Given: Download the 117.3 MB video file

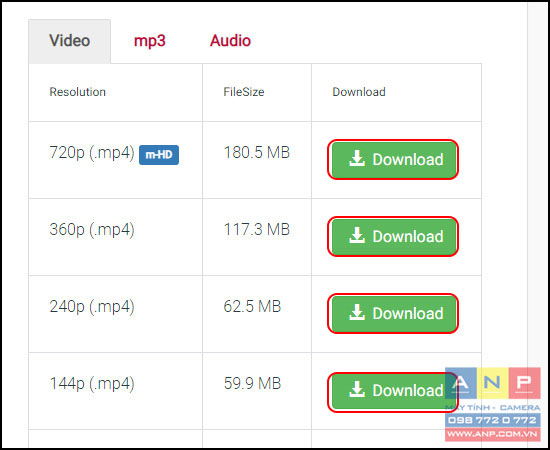Looking at the screenshot, I should [394, 236].
